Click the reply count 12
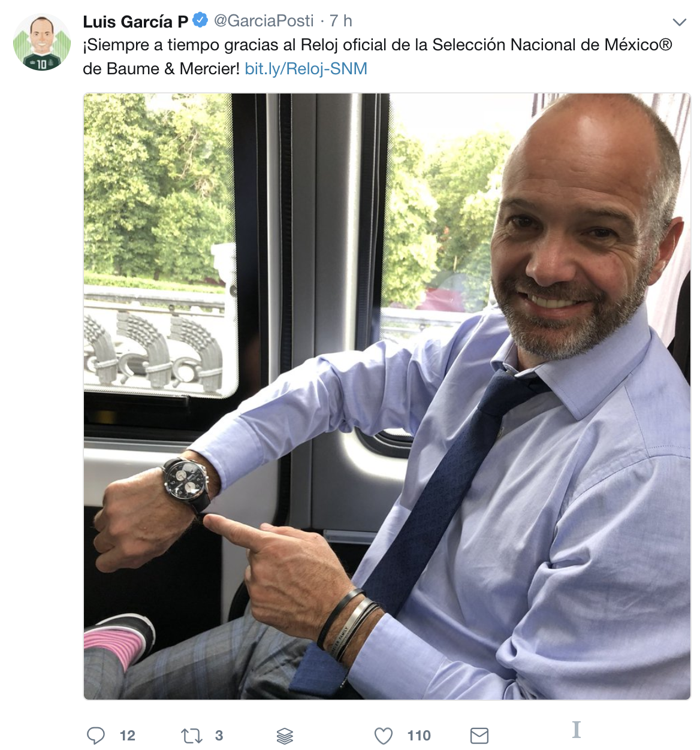Screen dimensions: 700x750 pyautogui.click(x=128, y=736)
